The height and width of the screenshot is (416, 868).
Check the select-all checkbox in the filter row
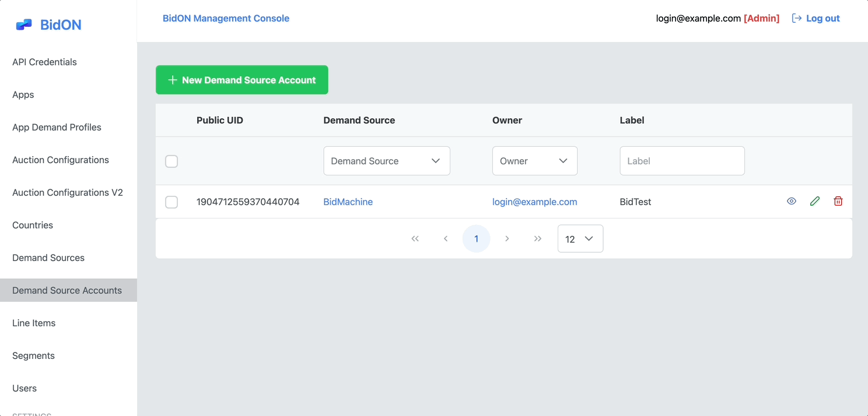[171, 161]
